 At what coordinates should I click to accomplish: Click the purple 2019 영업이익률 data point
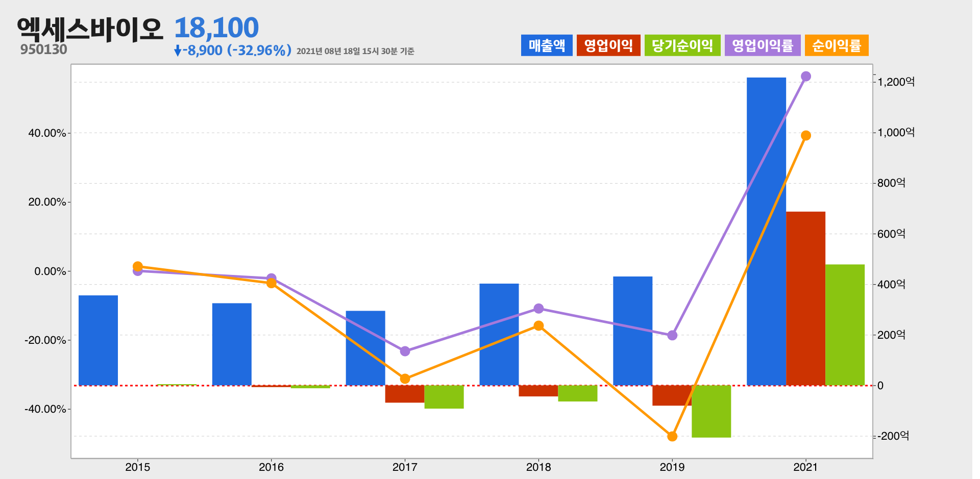672,335
